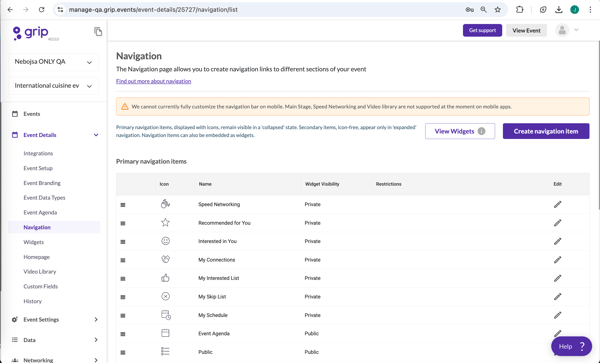Open the user profile dropdown arrow
The height and width of the screenshot is (363, 600).
pyautogui.click(x=576, y=30)
